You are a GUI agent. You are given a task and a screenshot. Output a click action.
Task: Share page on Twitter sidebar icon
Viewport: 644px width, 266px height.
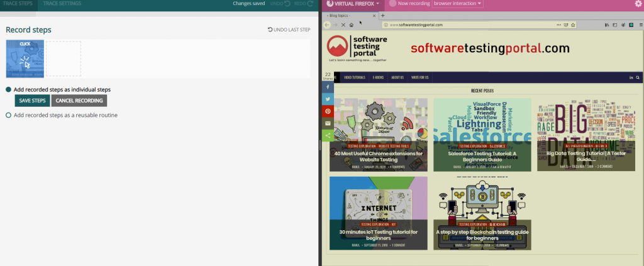point(328,99)
